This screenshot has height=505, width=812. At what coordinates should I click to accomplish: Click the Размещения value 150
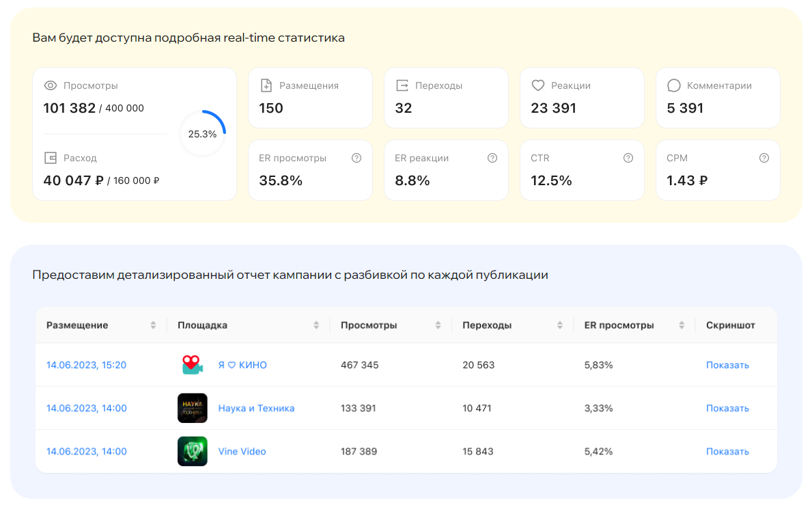[x=271, y=108]
